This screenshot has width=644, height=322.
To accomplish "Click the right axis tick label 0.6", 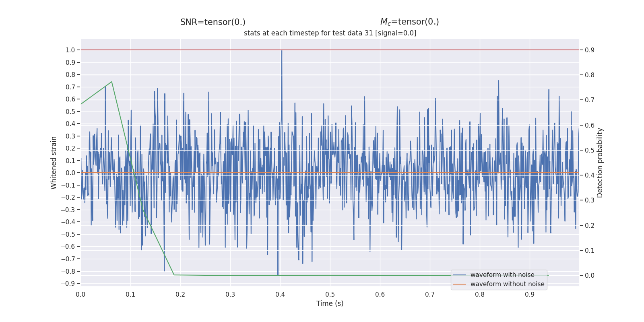I will [590, 125].
